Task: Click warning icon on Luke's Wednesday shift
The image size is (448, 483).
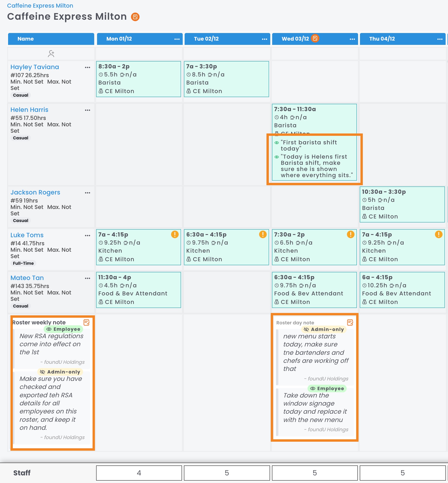Action: [x=350, y=234]
